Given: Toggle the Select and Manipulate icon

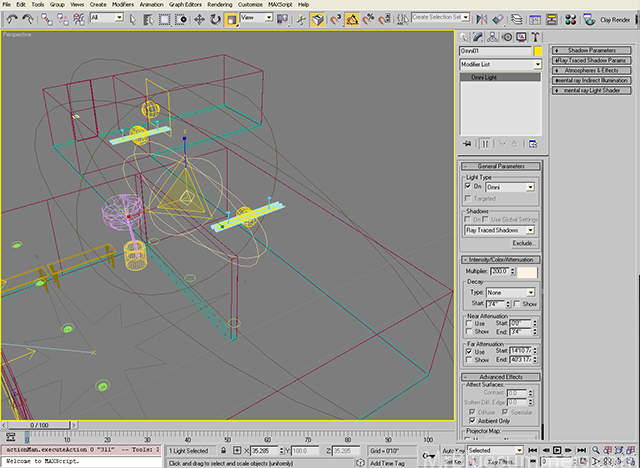Looking at the screenshot, I should pyautogui.click(x=301, y=19).
